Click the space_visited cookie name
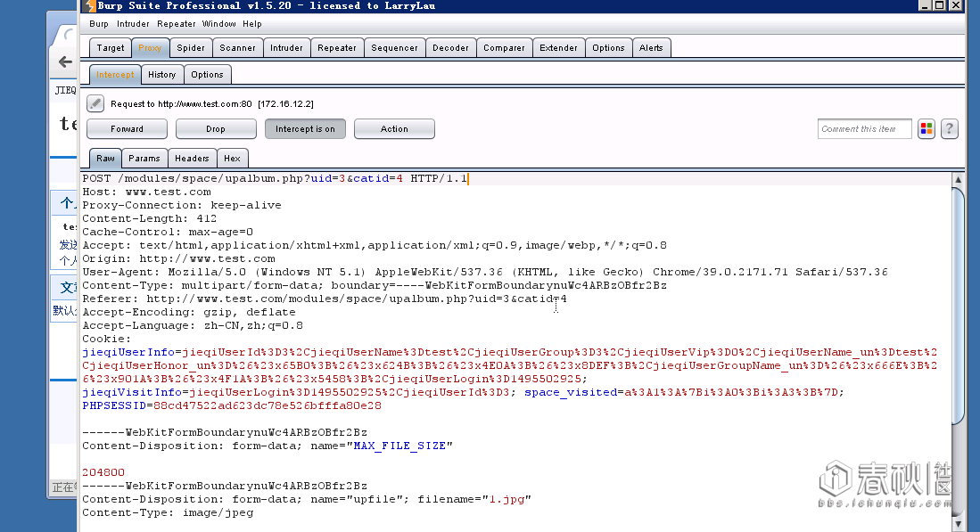980x532 pixels. click(571, 392)
